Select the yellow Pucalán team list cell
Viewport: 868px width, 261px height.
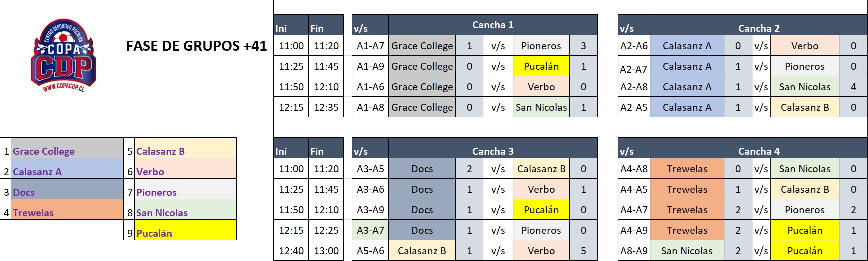tap(185, 230)
